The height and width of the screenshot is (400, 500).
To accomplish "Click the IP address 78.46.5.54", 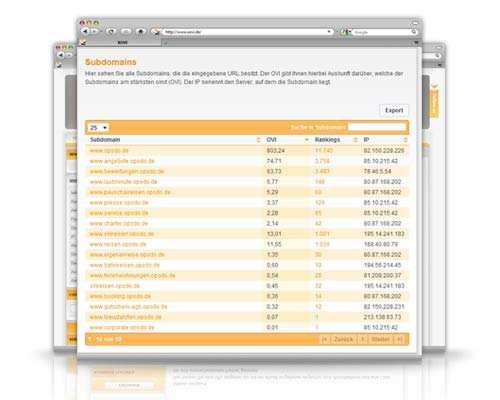I will pos(377,171).
